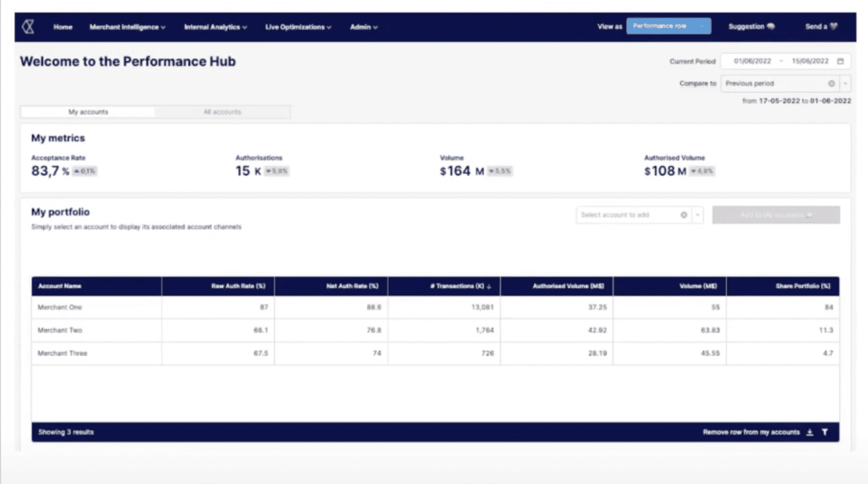Open the Admin dropdown menu
This screenshot has height=484, width=868.
(363, 27)
